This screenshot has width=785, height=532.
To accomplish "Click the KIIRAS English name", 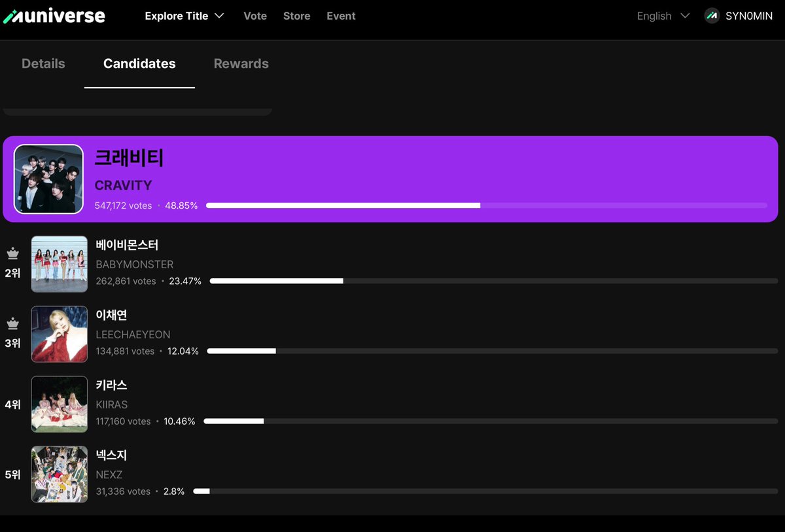I will coord(112,404).
